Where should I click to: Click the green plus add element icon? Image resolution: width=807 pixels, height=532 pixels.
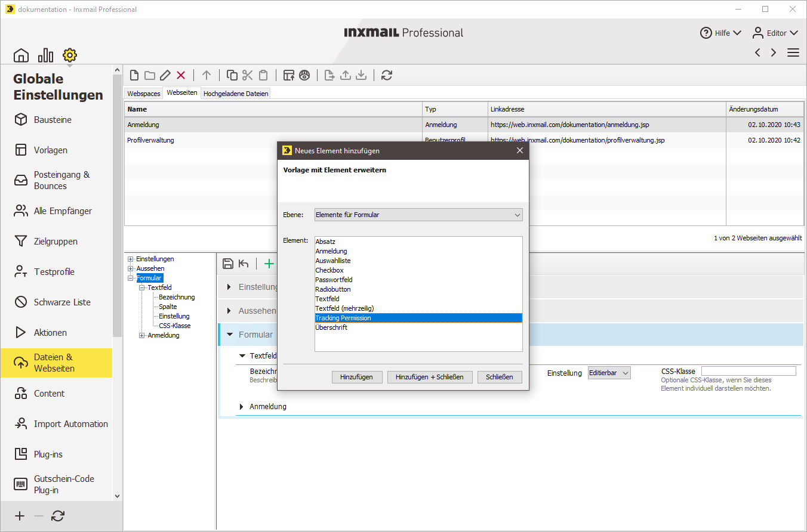[269, 264]
